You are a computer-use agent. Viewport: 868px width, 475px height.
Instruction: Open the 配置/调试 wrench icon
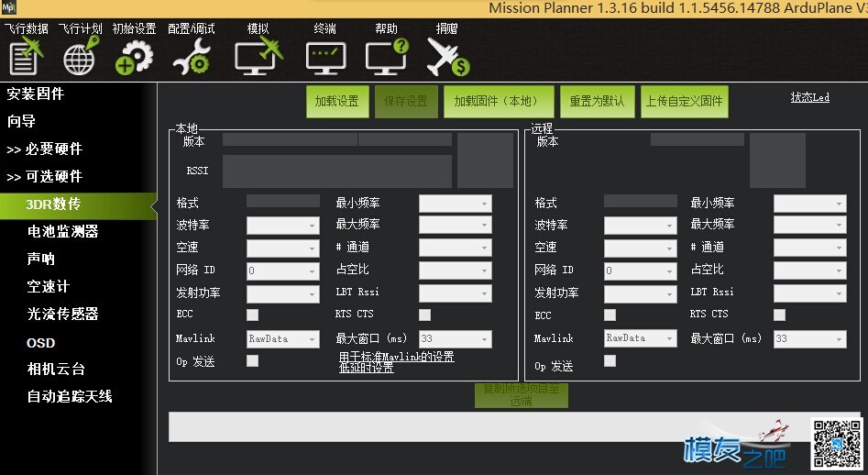[192, 57]
